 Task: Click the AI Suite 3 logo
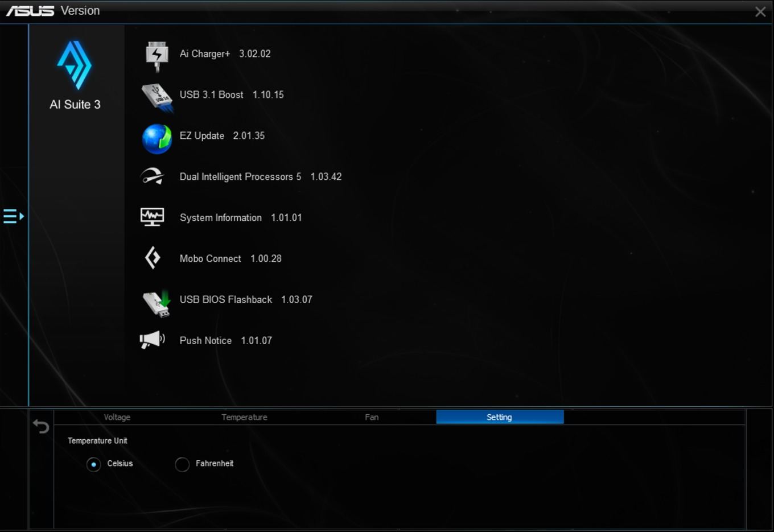(x=75, y=65)
